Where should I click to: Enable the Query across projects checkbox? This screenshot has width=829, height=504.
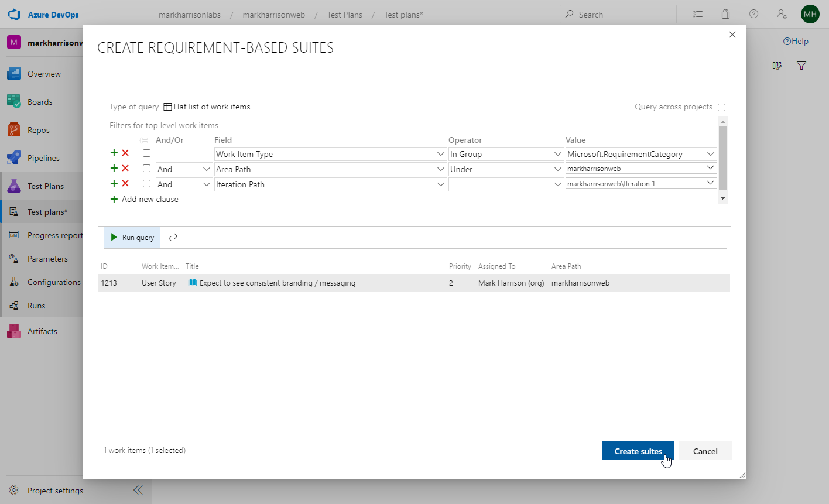[721, 107]
